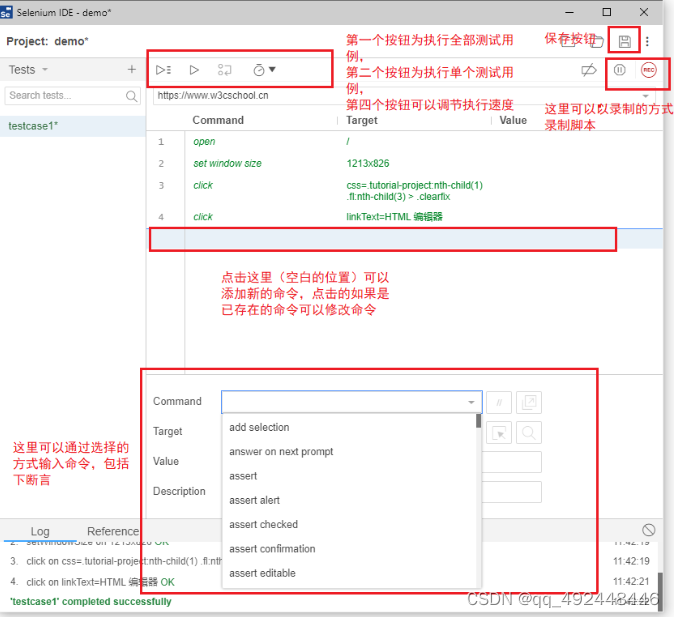This screenshot has width=674, height=617.
Task: Click the Project demo title
Action: 47,41
